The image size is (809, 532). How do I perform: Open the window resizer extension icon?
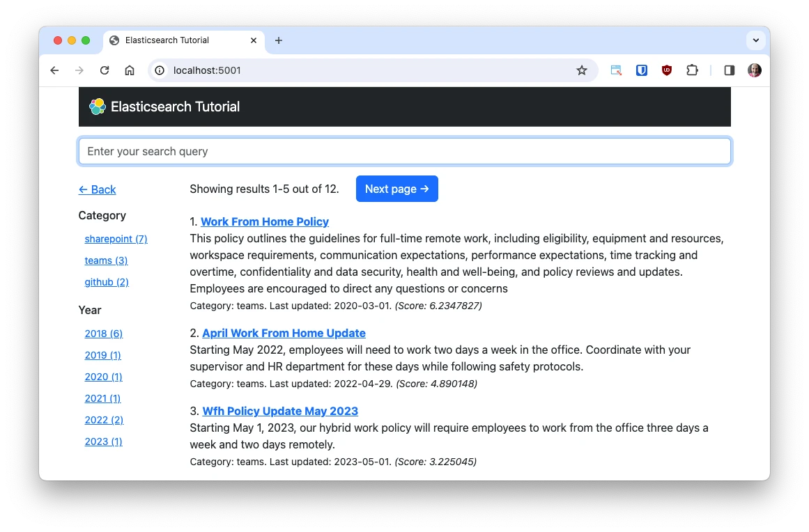pos(616,70)
